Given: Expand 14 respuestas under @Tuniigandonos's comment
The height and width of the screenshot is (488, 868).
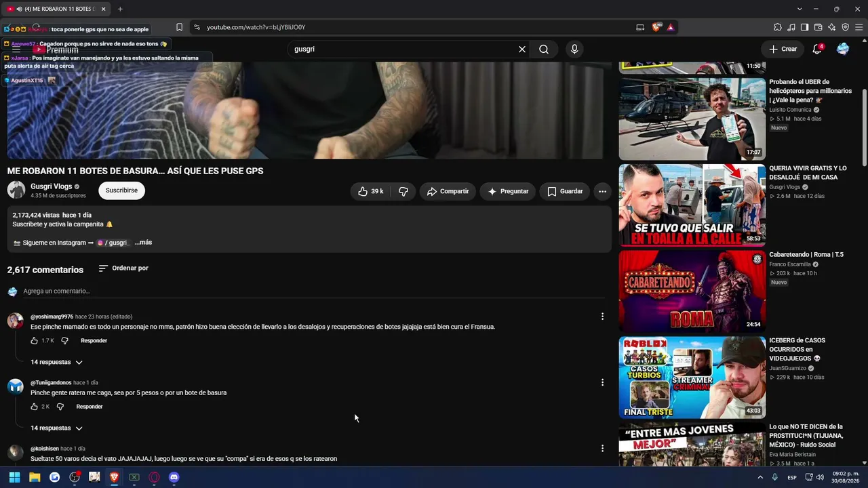Looking at the screenshot, I should [56, 428].
